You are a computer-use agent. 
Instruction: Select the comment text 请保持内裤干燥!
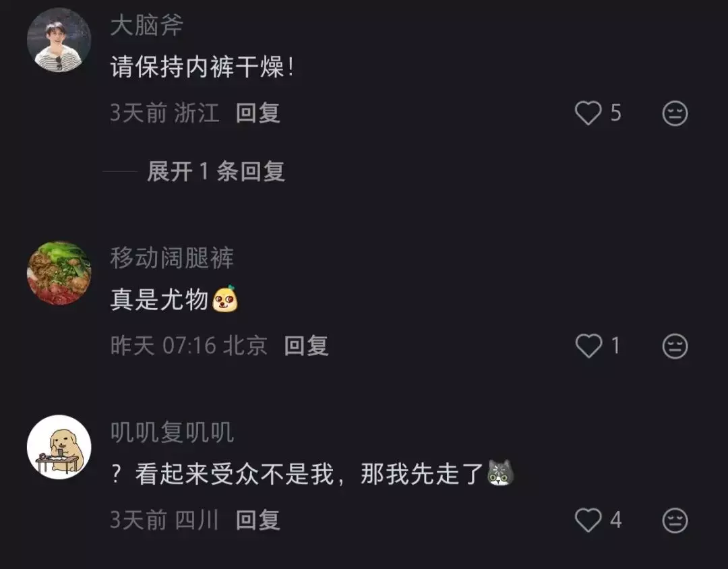click(202, 67)
